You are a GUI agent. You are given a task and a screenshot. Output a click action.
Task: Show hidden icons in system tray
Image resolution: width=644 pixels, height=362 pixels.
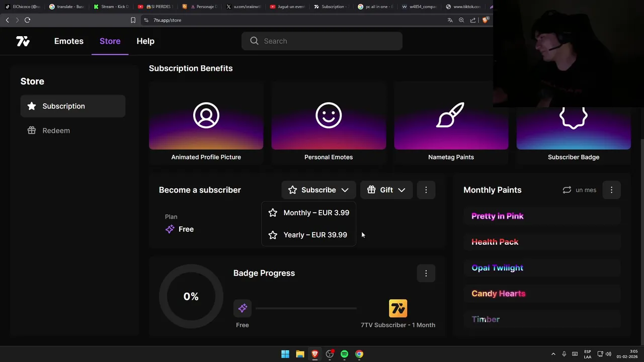click(553, 354)
